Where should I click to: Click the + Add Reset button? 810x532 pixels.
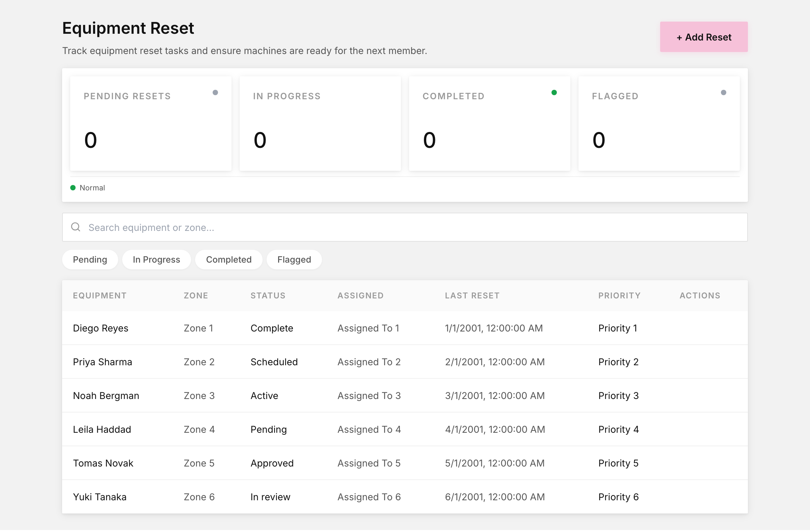pyautogui.click(x=704, y=37)
